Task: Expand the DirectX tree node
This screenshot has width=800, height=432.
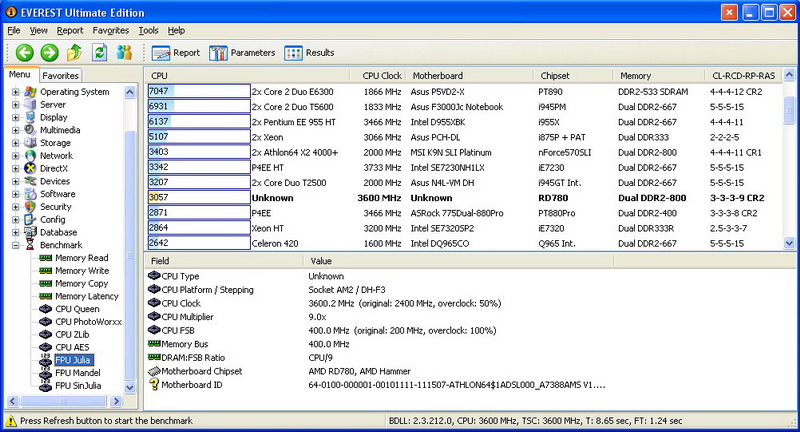Action: [15, 168]
